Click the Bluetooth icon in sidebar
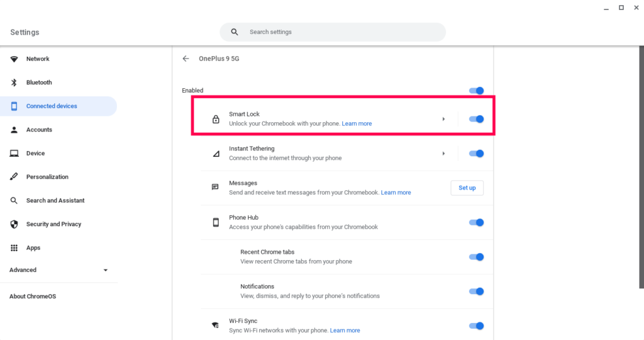644x340 pixels. click(14, 82)
